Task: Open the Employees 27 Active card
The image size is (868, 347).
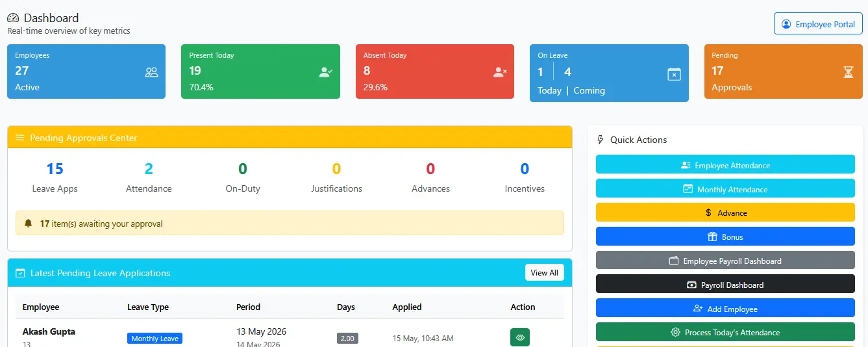Action: pos(86,71)
